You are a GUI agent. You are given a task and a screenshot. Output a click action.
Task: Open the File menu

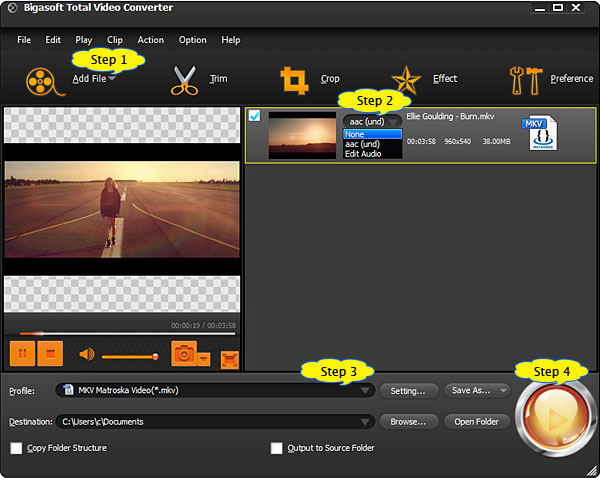24,40
